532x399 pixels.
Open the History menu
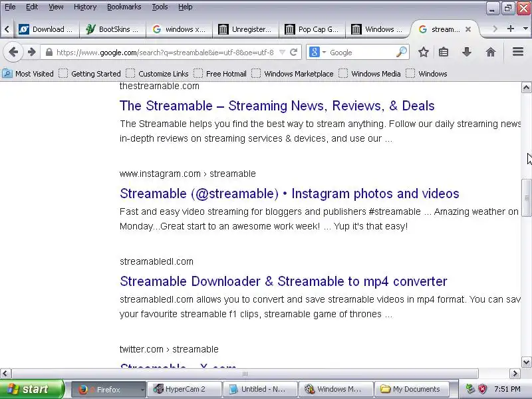pos(85,7)
